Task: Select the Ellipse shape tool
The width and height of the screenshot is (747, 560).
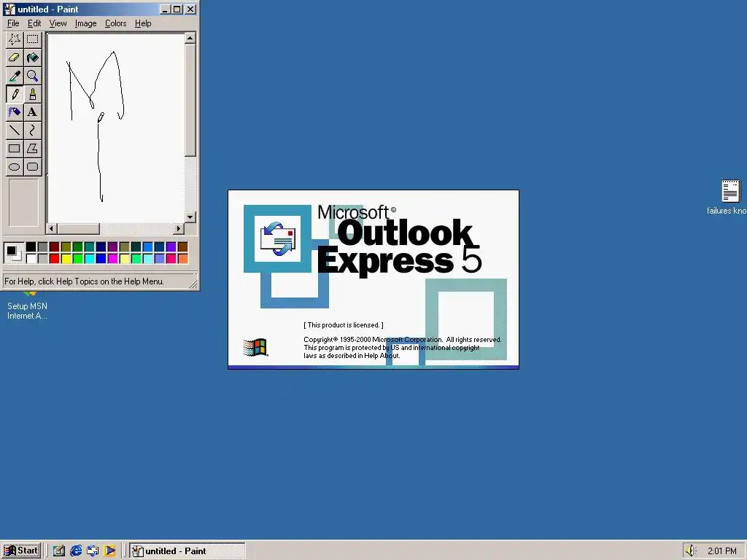Action: click(15, 166)
